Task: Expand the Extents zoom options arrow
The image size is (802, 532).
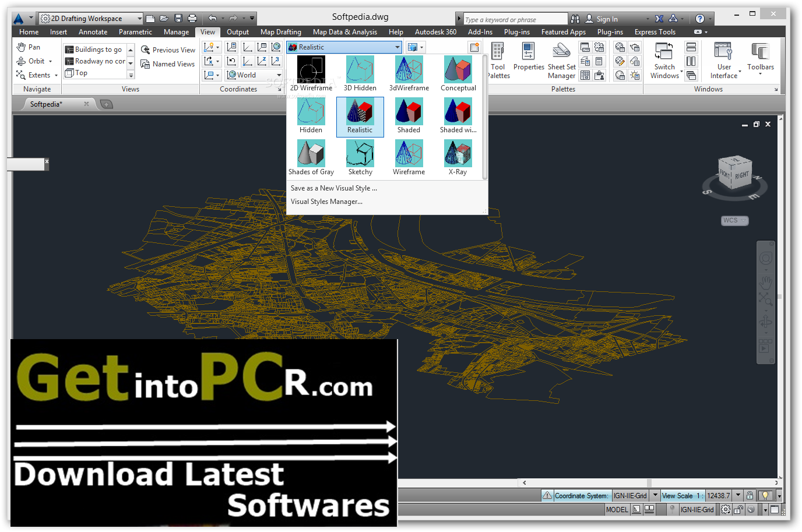Action: (x=56, y=75)
